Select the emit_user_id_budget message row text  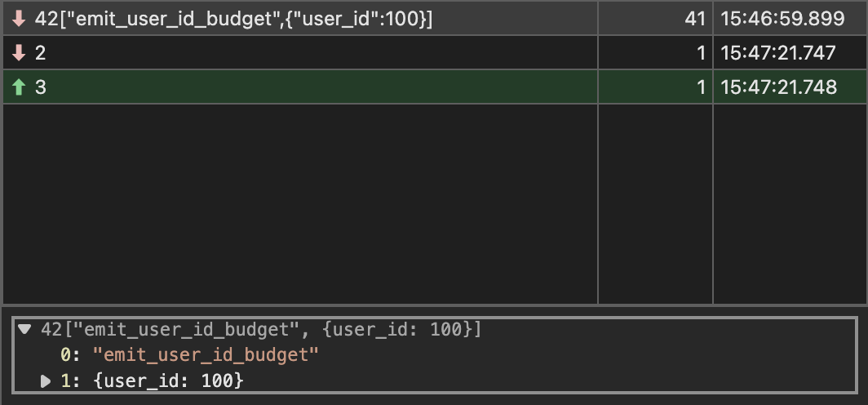pos(233,20)
